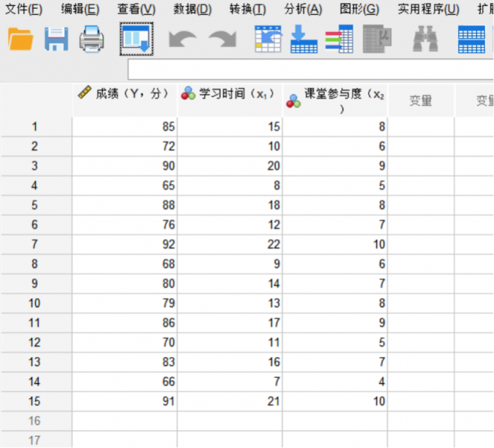This screenshot has width=494, height=448.
Task: Click the grayed-out Run descriptive statistics icon
Action: click(x=377, y=39)
